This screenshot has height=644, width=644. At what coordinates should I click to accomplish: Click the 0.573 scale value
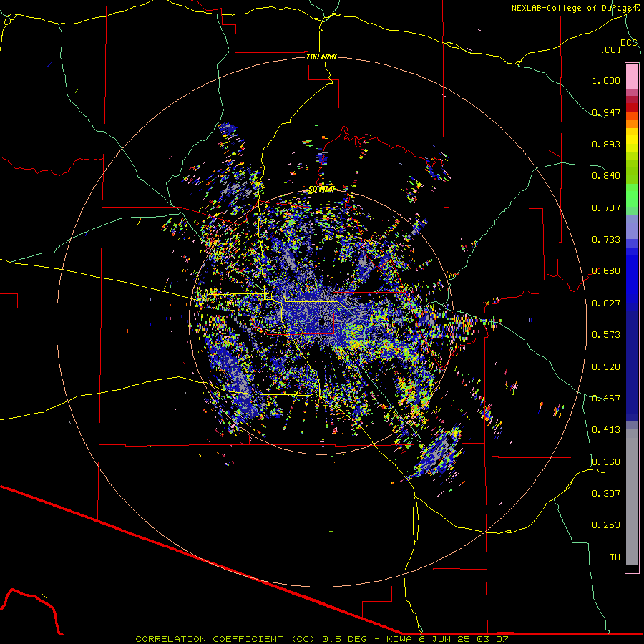(x=606, y=335)
